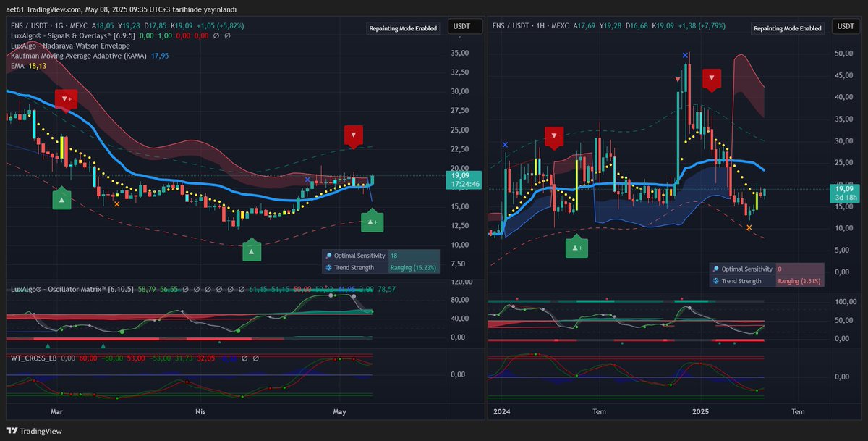The height and width of the screenshot is (441, 868).
Task: Click the Oscillator Matrix value 78,57
Action: pos(386,289)
